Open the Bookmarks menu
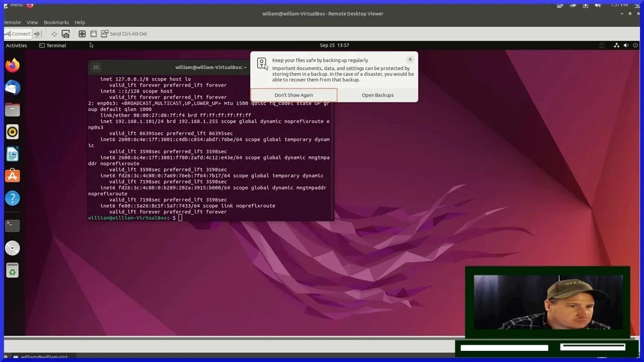 tap(56, 22)
